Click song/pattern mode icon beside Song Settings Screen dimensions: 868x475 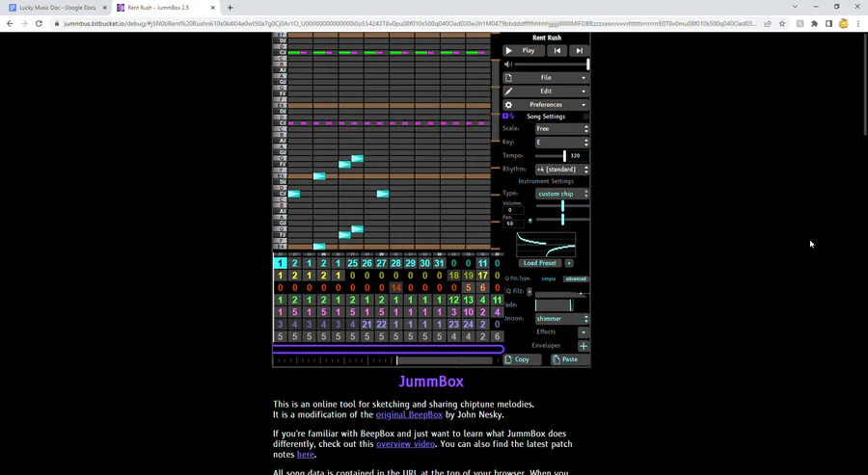508,117
